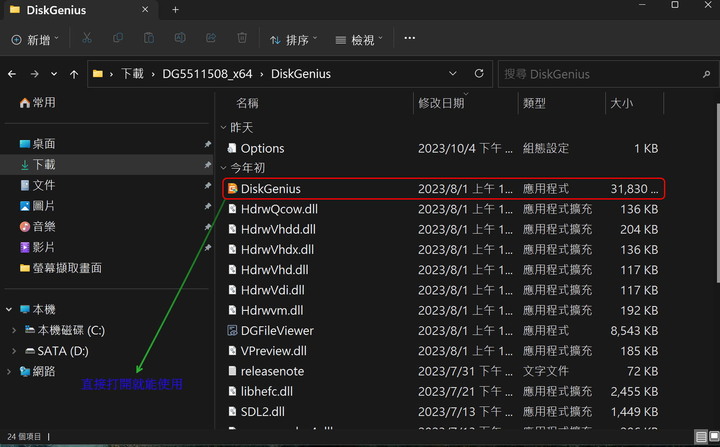This screenshot has width=720, height=447.
Task: Unpin 桌面 using its pin icon
Action: 208,144
